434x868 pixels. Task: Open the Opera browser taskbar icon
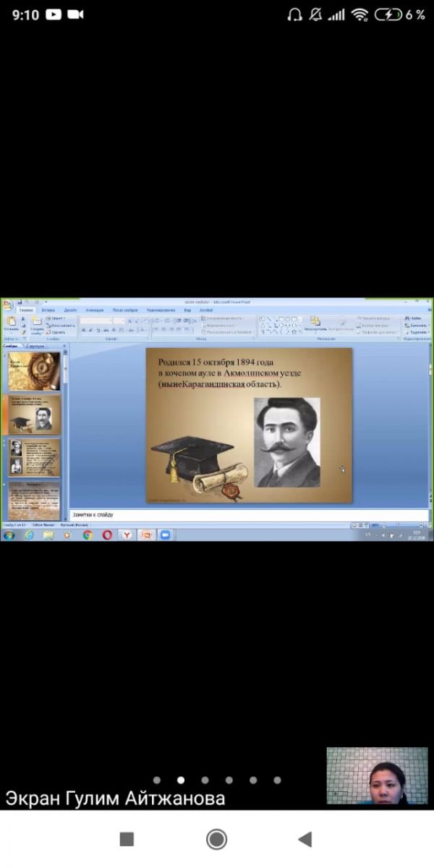tap(107, 535)
